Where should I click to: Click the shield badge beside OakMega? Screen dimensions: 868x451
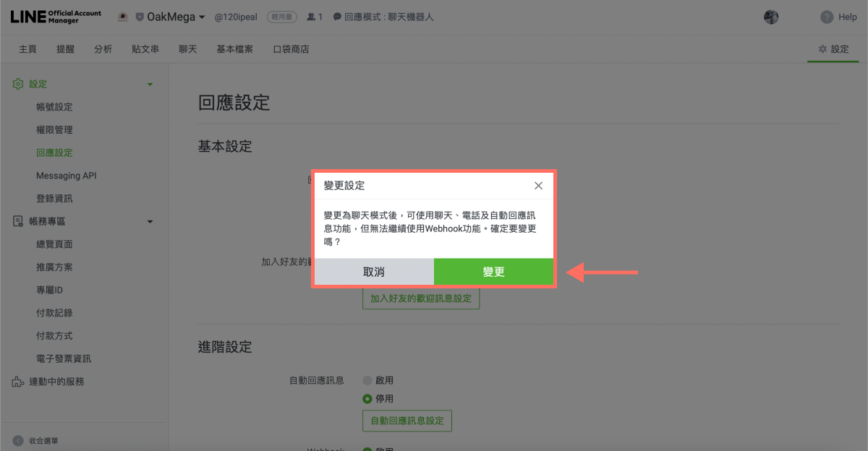coord(140,17)
